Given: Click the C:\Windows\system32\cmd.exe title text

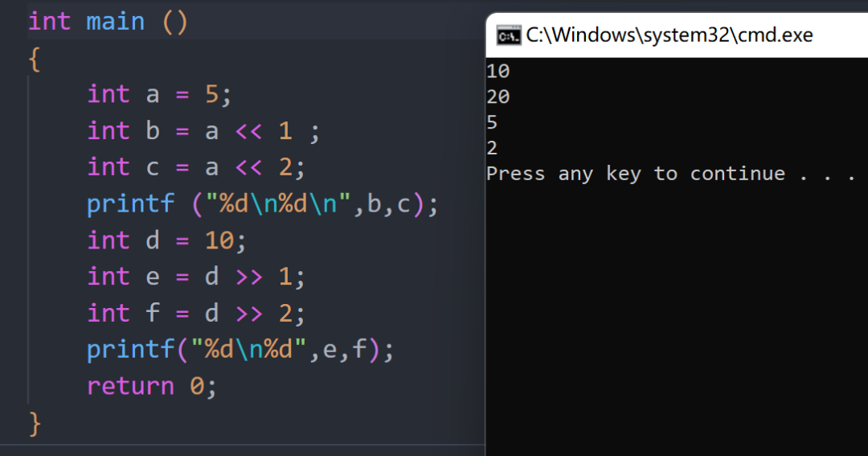Looking at the screenshot, I should click(669, 35).
